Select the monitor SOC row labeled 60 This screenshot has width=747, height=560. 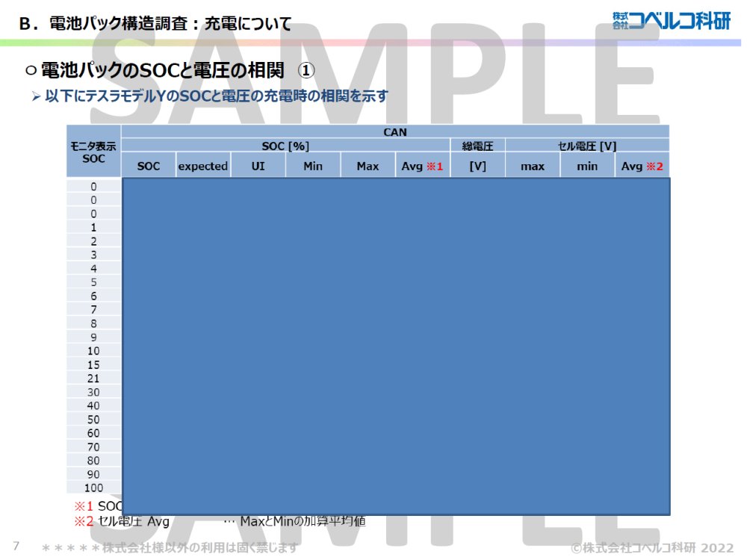pos(94,433)
